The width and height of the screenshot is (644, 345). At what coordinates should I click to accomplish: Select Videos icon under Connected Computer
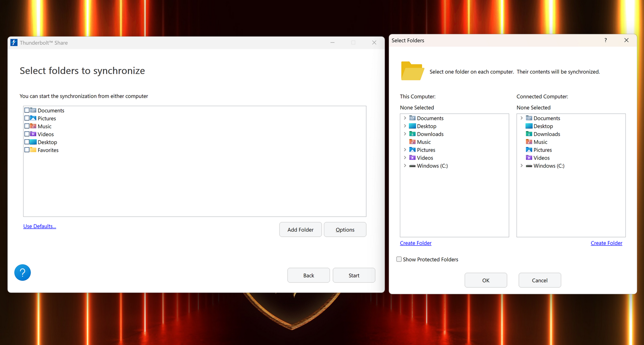(529, 158)
